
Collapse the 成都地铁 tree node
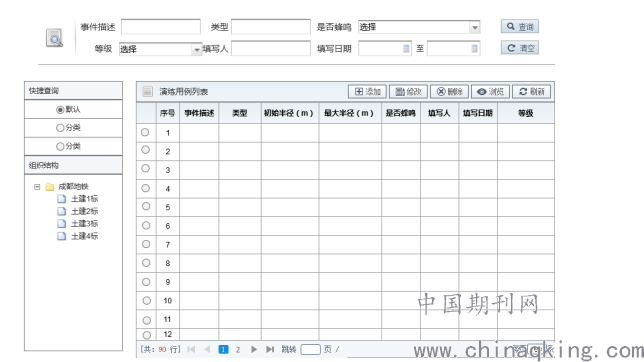(37, 187)
